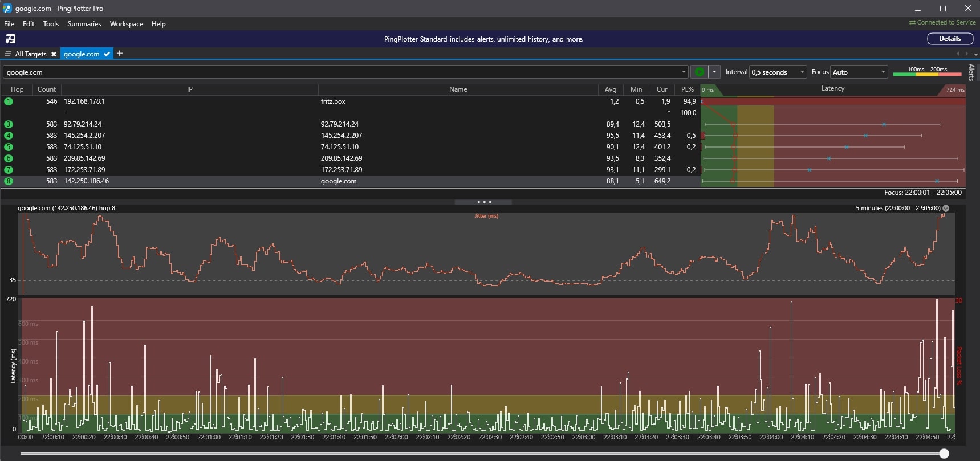Close the All Targets tab
Image resolution: width=980 pixels, height=461 pixels.
pyautogui.click(x=54, y=54)
